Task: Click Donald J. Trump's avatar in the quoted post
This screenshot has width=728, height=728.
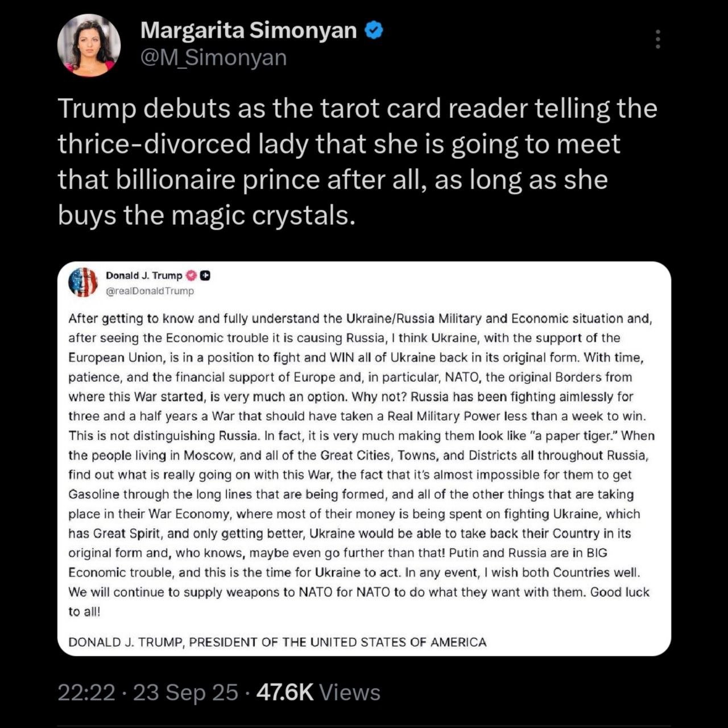Action: (83, 282)
